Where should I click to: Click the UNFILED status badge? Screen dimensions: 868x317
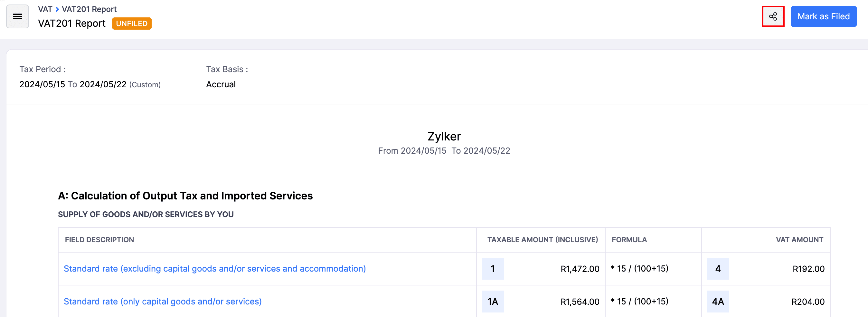coord(131,24)
